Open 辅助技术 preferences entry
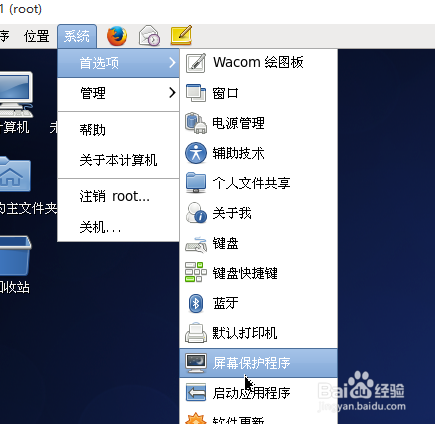This screenshot has height=424, width=435. point(258,153)
